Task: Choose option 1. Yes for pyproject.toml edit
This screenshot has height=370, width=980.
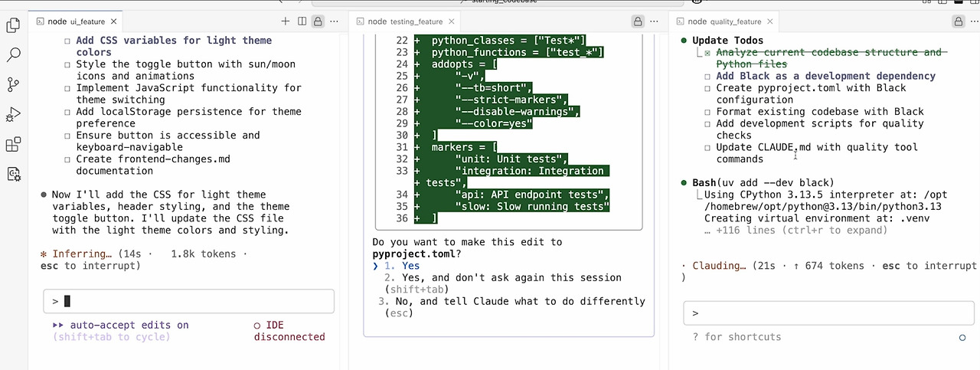Action: (x=402, y=266)
